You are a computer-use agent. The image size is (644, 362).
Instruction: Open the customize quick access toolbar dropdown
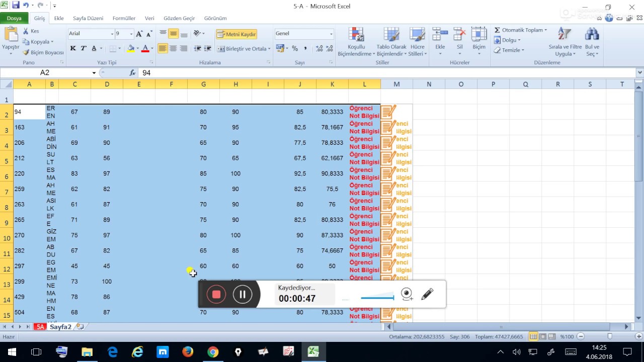coord(54,6)
